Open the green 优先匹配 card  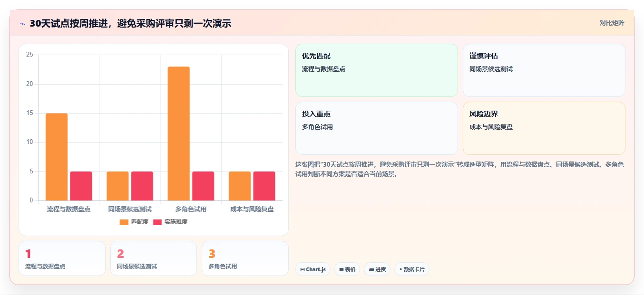377,70
